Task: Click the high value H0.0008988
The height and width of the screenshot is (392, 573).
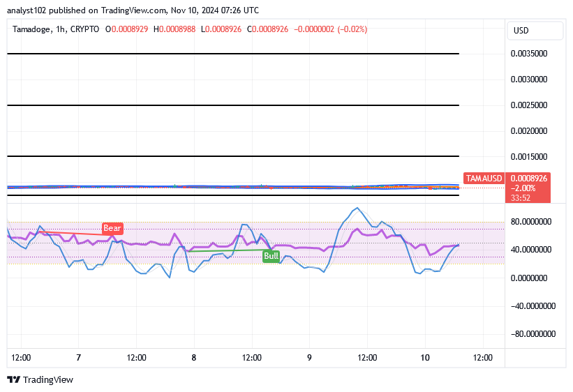Action: [174, 29]
